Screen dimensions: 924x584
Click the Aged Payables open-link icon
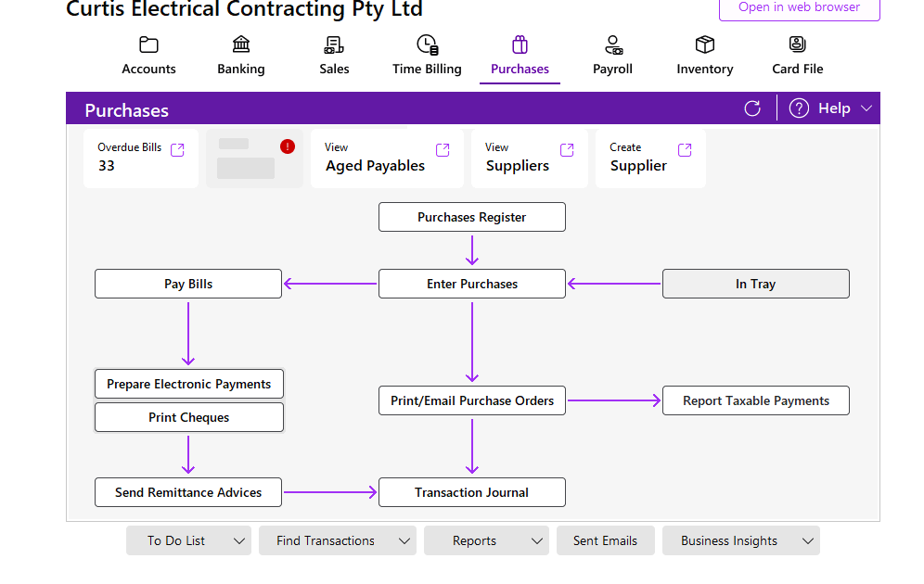click(x=443, y=149)
